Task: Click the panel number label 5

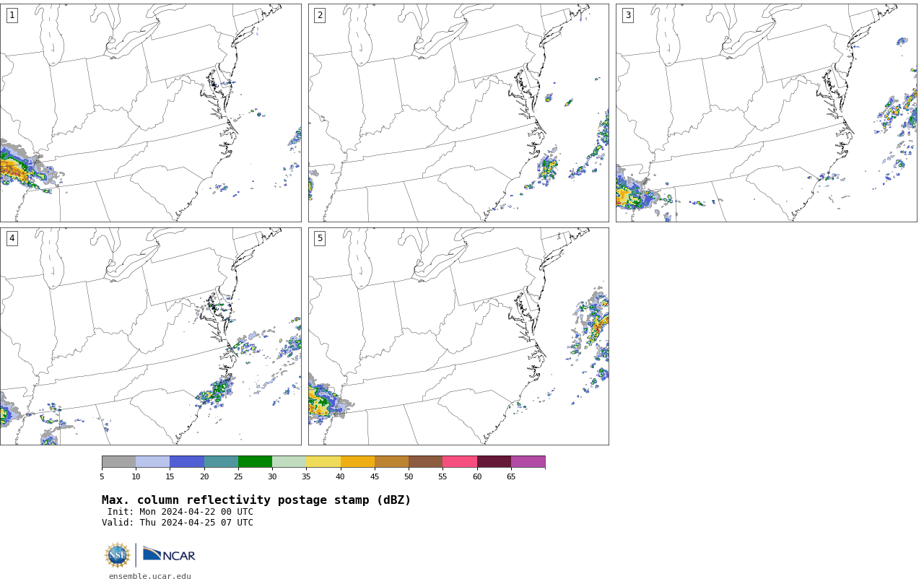Action: 320,238
